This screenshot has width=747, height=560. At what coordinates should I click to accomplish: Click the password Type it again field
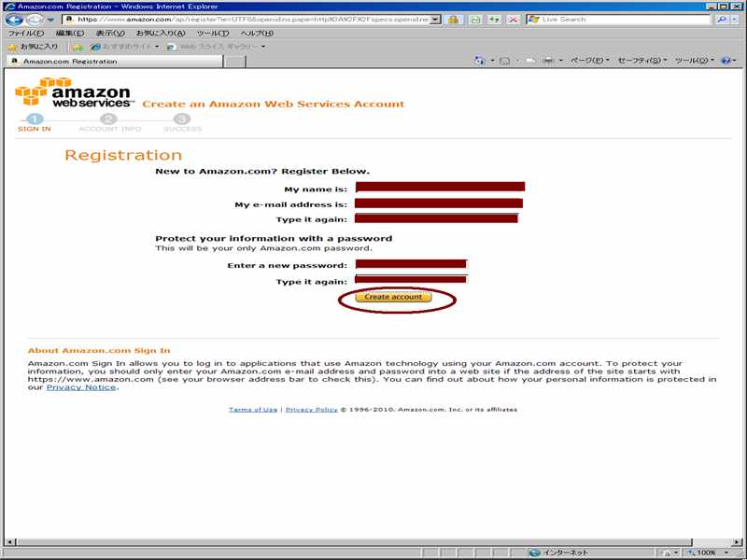(x=411, y=279)
